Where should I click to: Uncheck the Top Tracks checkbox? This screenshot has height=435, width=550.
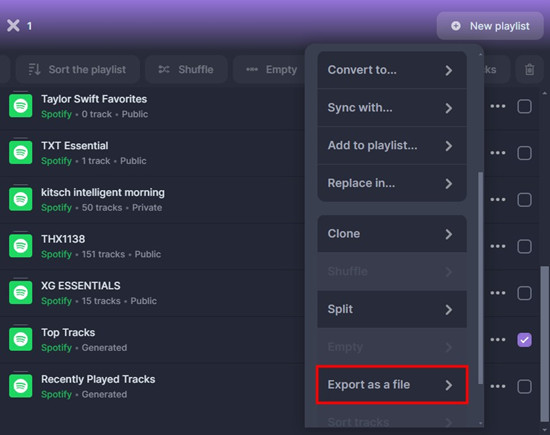pyautogui.click(x=524, y=340)
